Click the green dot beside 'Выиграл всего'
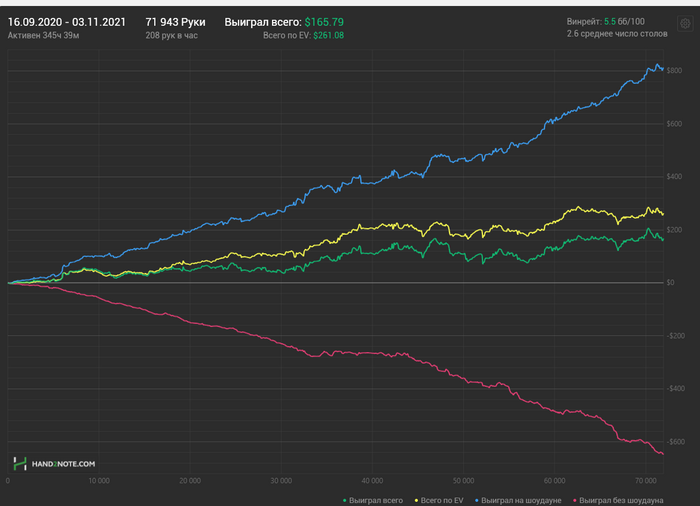The image size is (700, 506). point(344,501)
